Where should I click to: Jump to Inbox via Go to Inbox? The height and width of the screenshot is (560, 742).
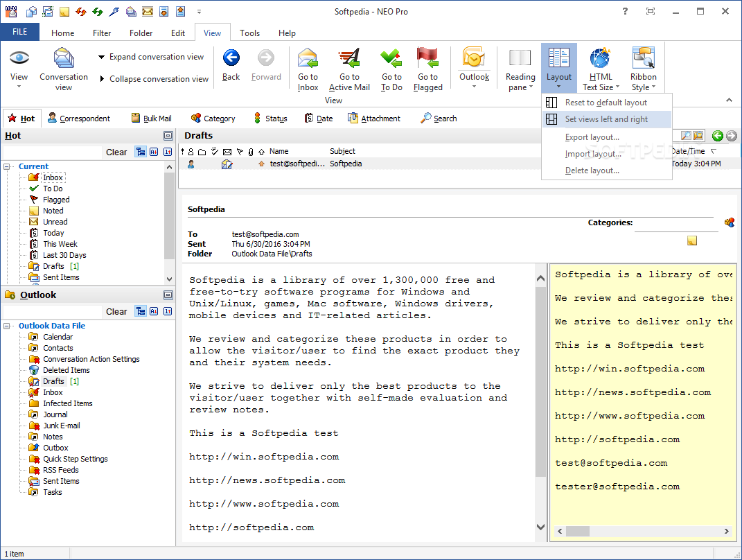(308, 69)
